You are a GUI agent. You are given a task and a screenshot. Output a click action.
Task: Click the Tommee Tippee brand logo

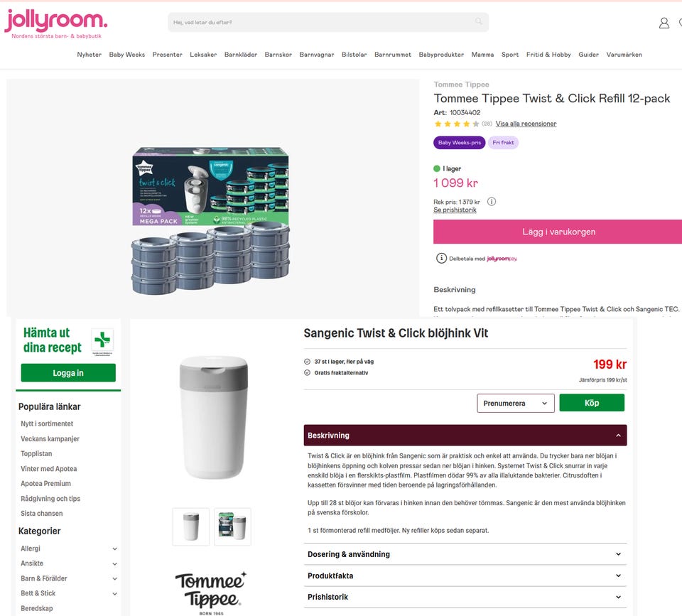(210, 593)
